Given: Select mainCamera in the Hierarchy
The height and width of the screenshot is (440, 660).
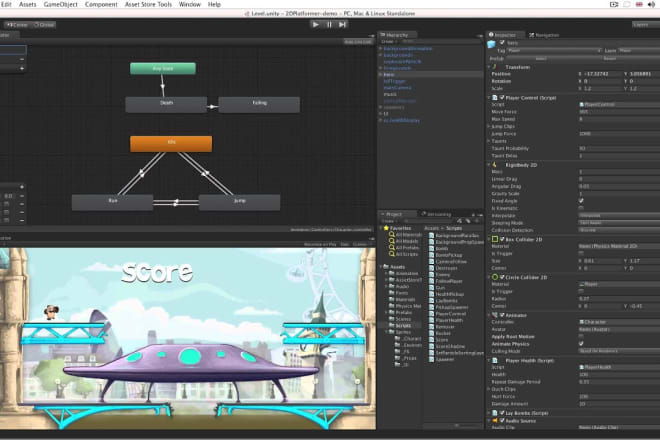Looking at the screenshot, I should click(x=397, y=88).
